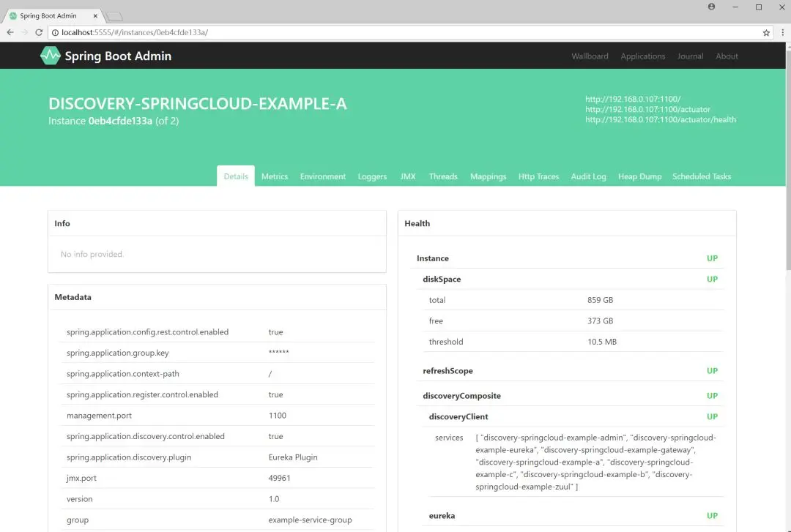Switch to the Environment tab
This screenshot has height=532, width=791.
pyautogui.click(x=323, y=176)
